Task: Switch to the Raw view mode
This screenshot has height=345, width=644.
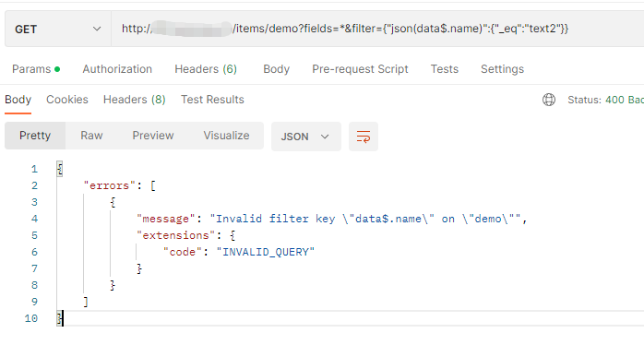Action: (x=91, y=136)
